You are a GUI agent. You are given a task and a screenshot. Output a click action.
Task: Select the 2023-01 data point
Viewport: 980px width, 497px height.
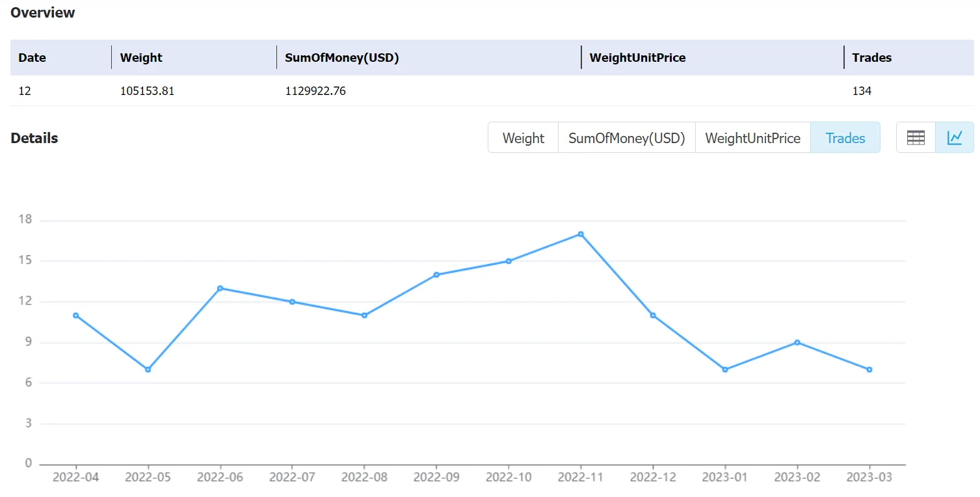point(725,369)
